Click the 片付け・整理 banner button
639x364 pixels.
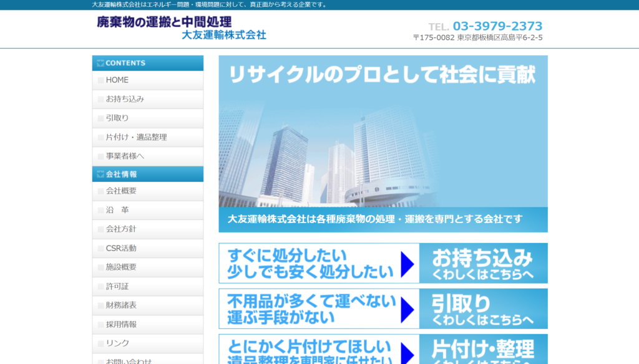coord(383,350)
